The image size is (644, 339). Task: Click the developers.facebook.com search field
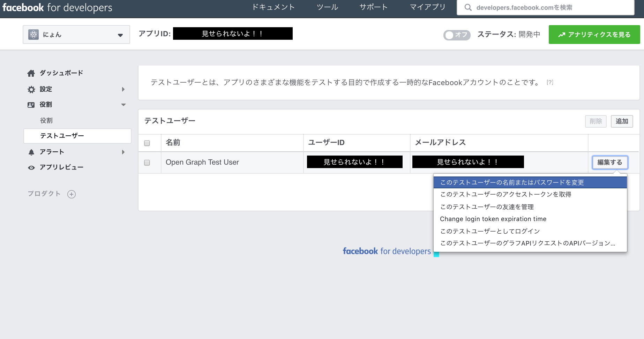546,8
